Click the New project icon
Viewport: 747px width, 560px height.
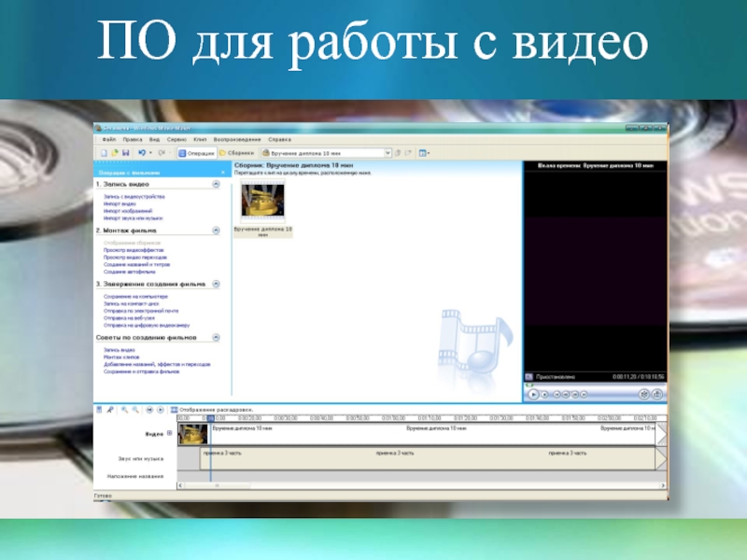pyautogui.click(x=105, y=152)
